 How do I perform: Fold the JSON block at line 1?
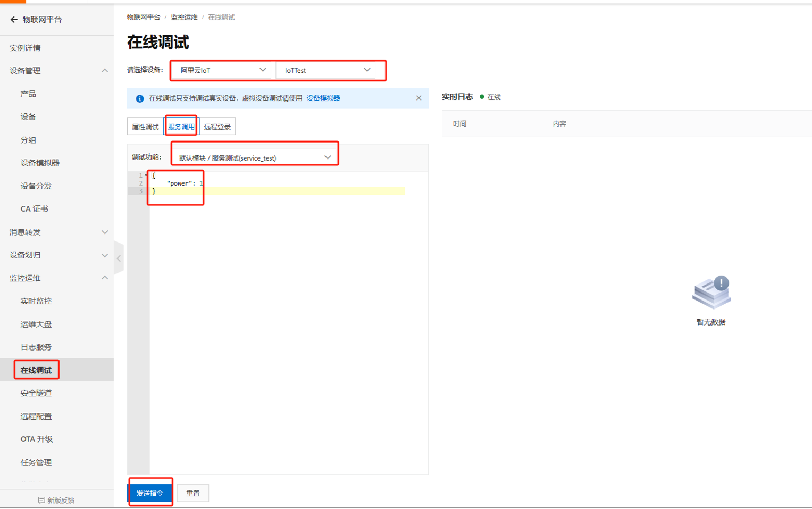[x=147, y=176]
